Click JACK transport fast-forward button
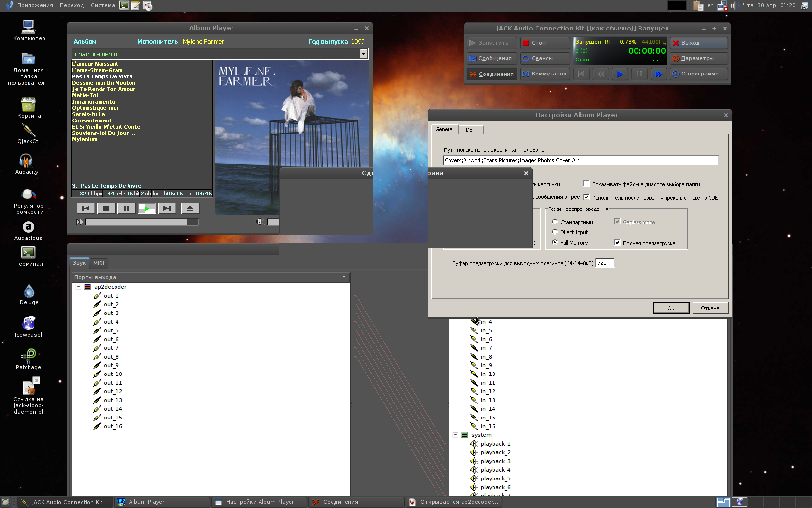Image resolution: width=812 pixels, height=508 pixels. point(658,74)
